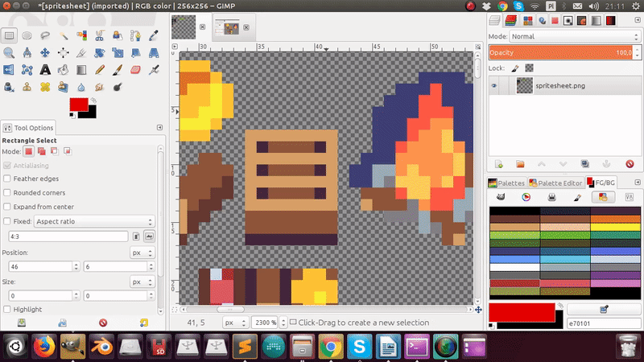
Task: Click the red foreground color swatch in toolbox
Action: point(78,105)
